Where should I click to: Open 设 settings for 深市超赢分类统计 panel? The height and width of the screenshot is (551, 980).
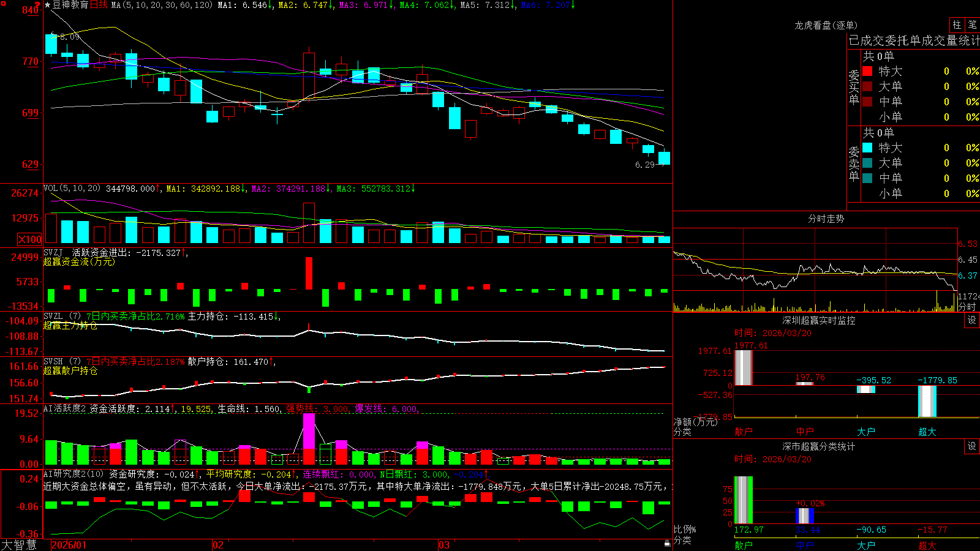click(971, 446)
